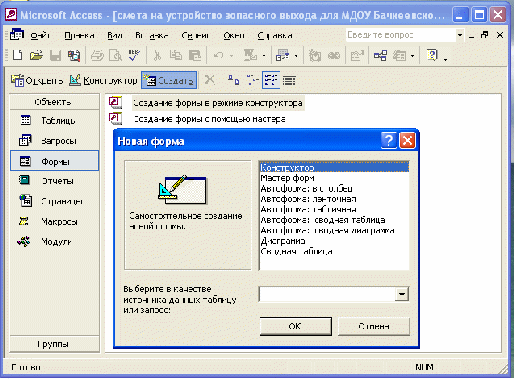This screenshot has width=515, height=379.
Task: Open the Справка menu
Action: coord(275,35)
